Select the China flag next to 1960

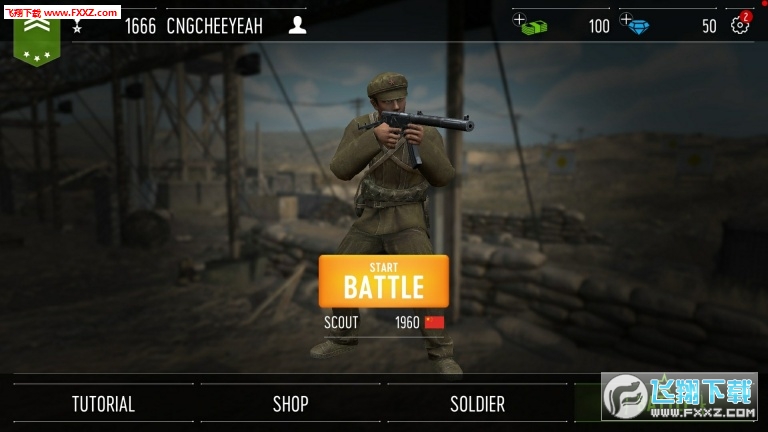click(434, 322)
